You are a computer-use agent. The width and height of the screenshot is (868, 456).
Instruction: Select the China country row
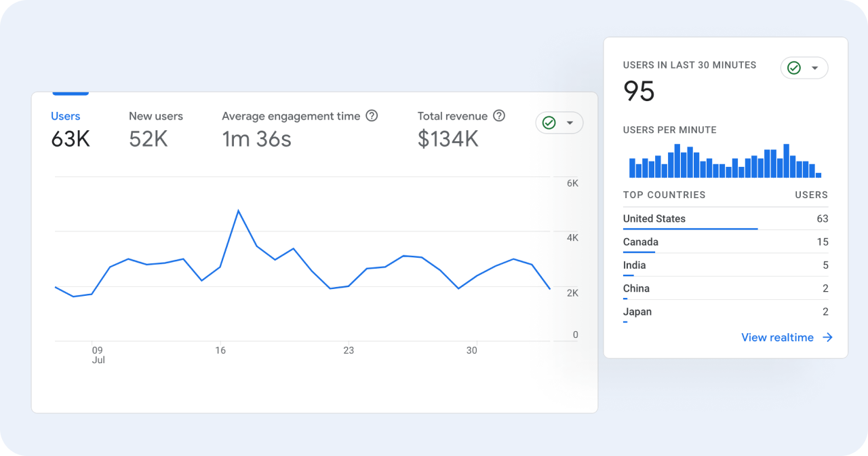click(x=726, y=288)
